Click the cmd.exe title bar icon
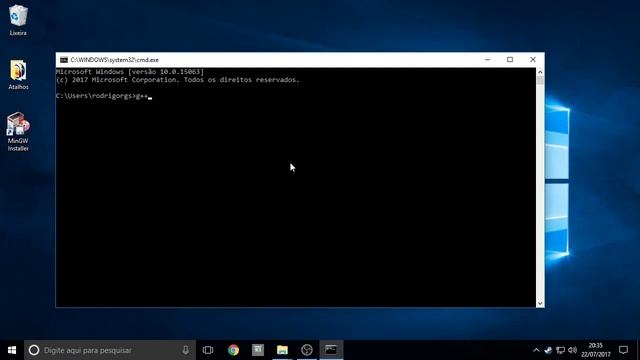This screenshot has width=640, height=360. click(64, 60)
